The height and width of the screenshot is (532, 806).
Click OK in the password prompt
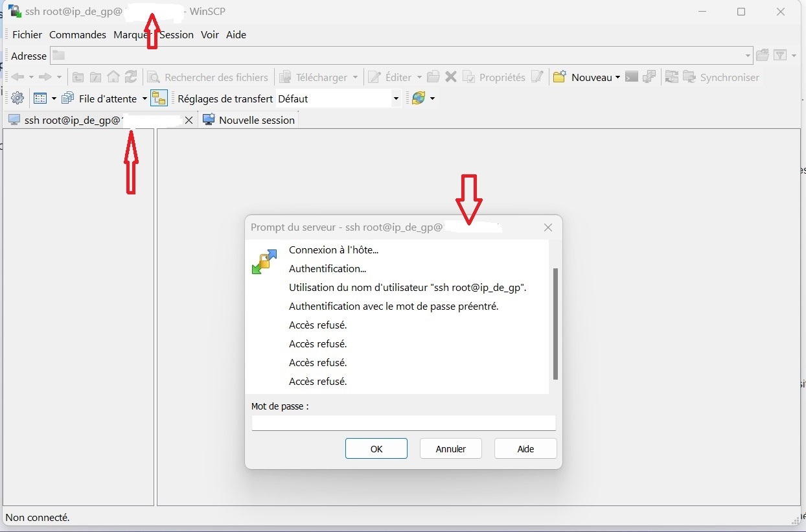(x=376, y=448)
